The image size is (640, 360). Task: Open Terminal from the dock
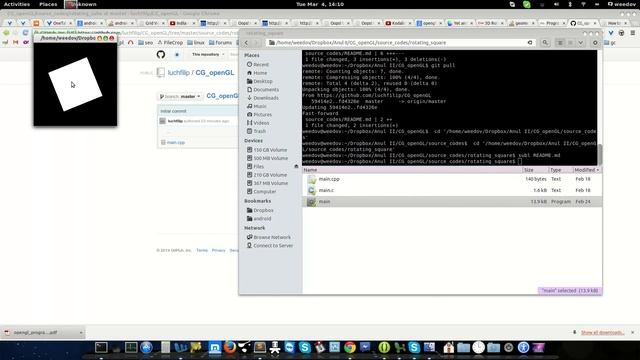point(101,347)
